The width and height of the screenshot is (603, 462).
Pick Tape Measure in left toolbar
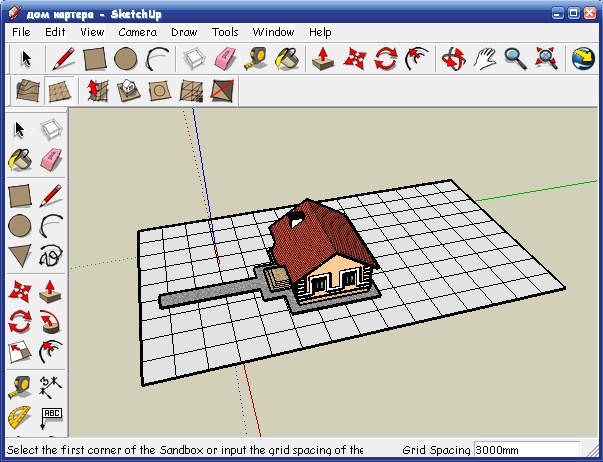click(20, 387)
